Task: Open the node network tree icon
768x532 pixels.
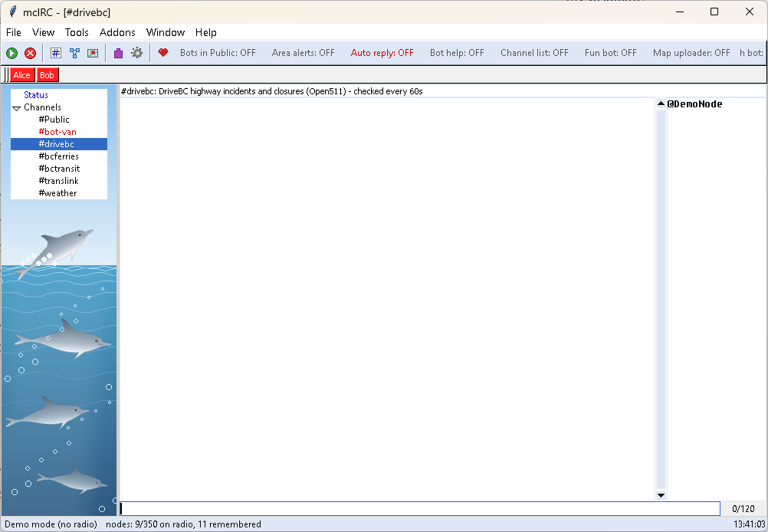Action: pos(74,53)
